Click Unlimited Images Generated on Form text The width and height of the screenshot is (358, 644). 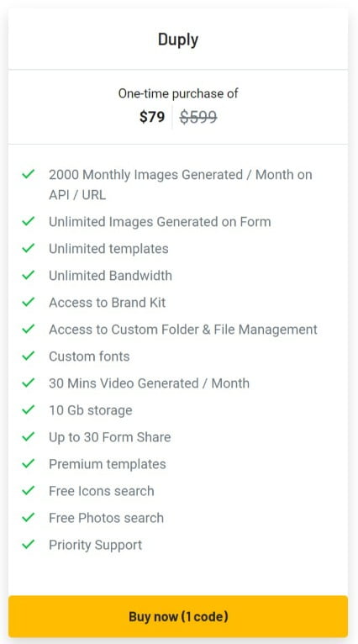(x=160, y=222)
